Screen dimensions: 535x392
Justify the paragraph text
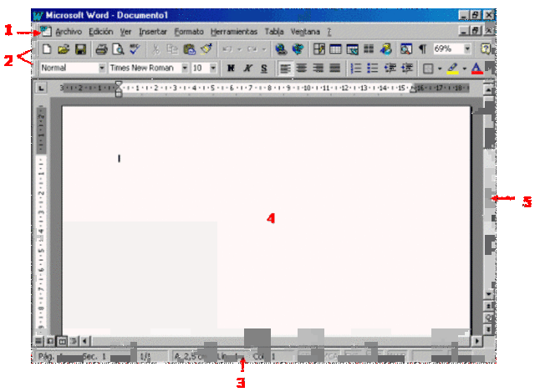click(x=334, y=69)
